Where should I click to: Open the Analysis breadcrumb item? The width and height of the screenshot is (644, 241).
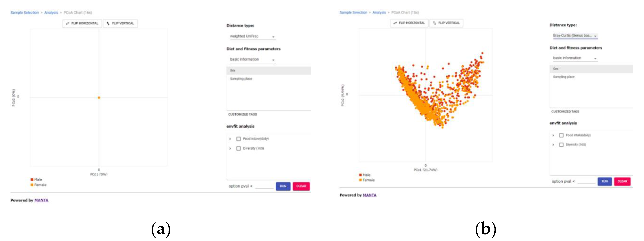[51, 12]
